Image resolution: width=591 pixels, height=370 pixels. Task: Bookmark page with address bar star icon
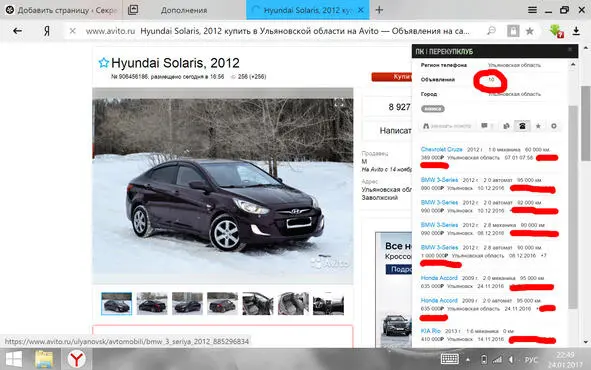click(530, 31)
